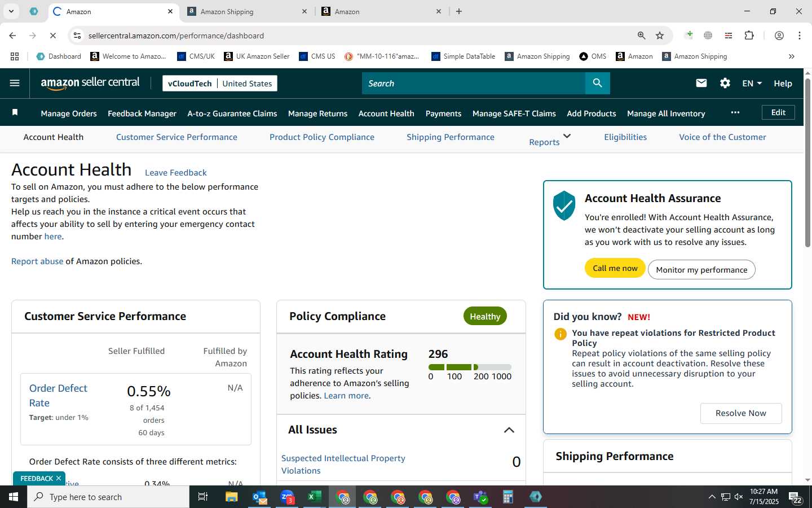Viewport: 812px width, 508px height.
Task: Go to Add Products
Action: pyautogui.click(x=592, y=113)
